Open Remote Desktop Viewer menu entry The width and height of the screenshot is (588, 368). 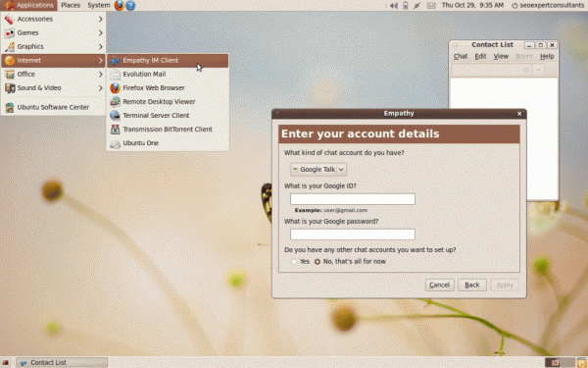168,102
